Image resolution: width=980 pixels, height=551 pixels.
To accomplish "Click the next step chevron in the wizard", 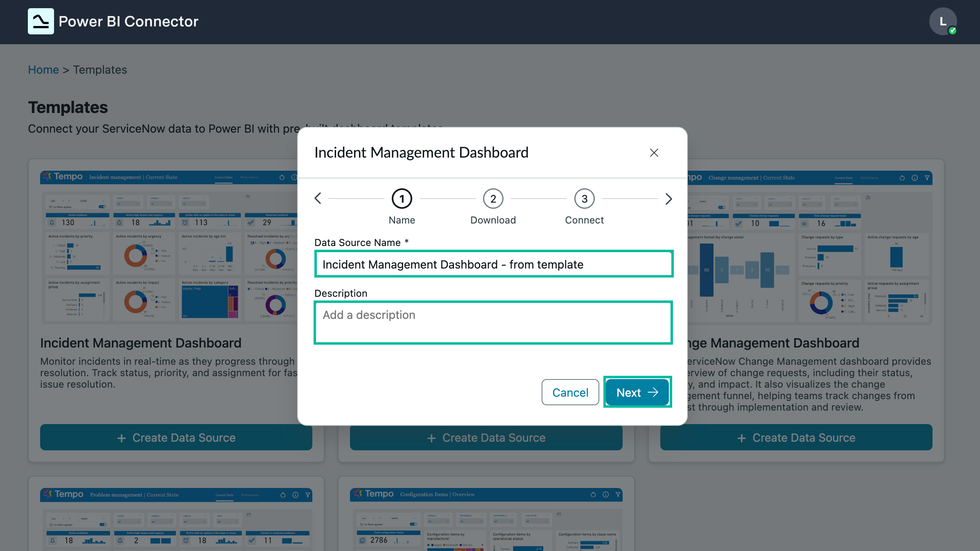I will tap(668, 199).
